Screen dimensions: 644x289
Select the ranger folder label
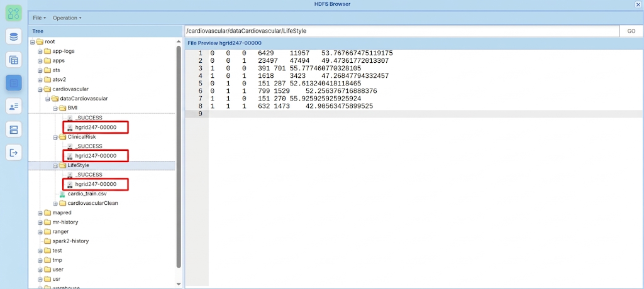tap(60, 232)
